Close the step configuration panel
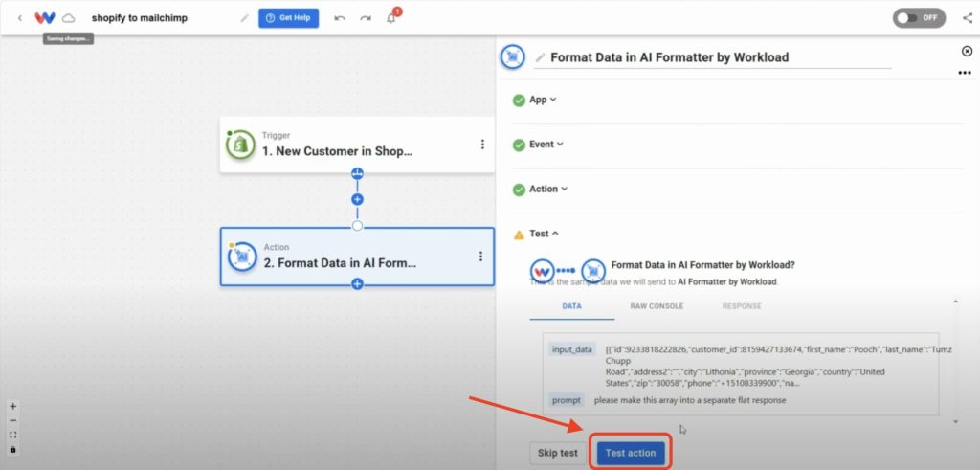The height and width of the screenshot is (470, 980). tap(967, 52)
